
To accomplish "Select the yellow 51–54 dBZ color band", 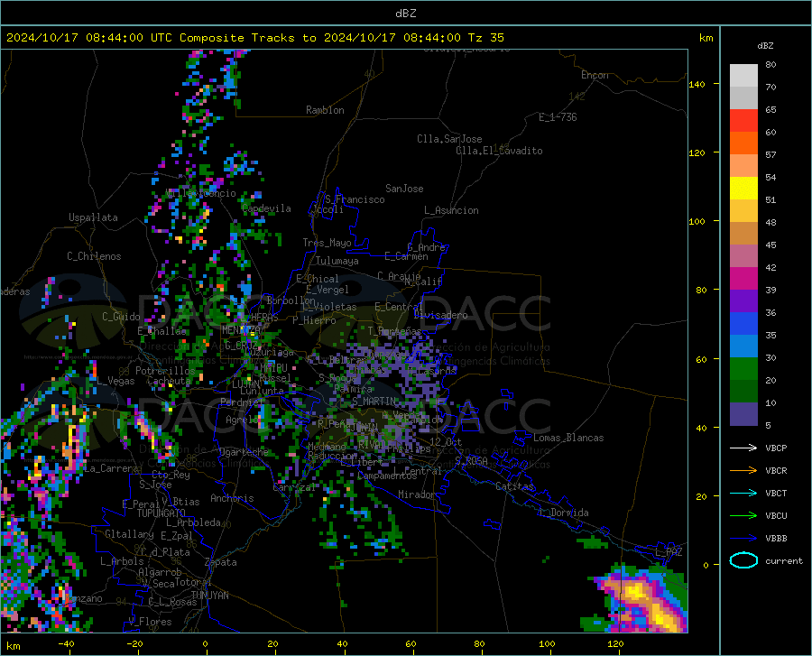I will click(743, 189).
